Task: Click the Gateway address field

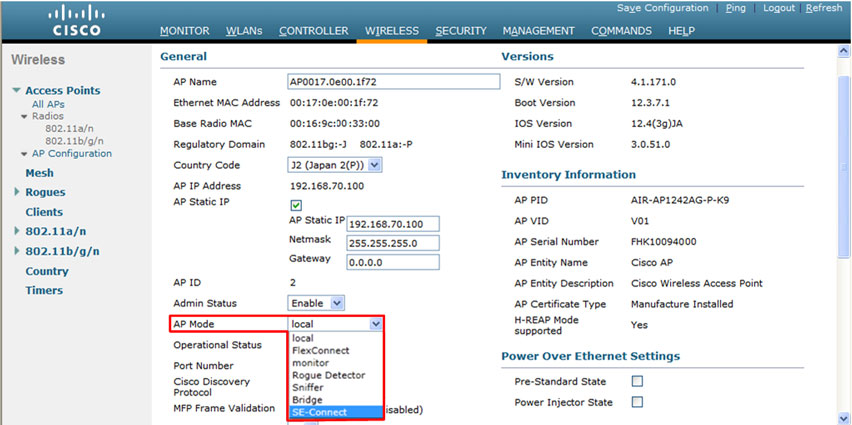Action: tap(392, 262)
